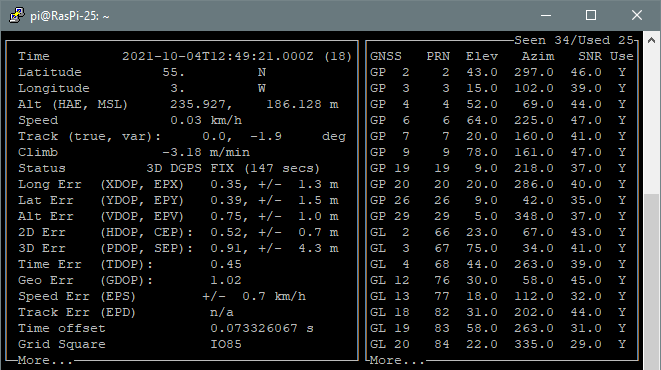661x370 pixels.
Task: Click the Elev column header
Action: [x=482, y=56]
